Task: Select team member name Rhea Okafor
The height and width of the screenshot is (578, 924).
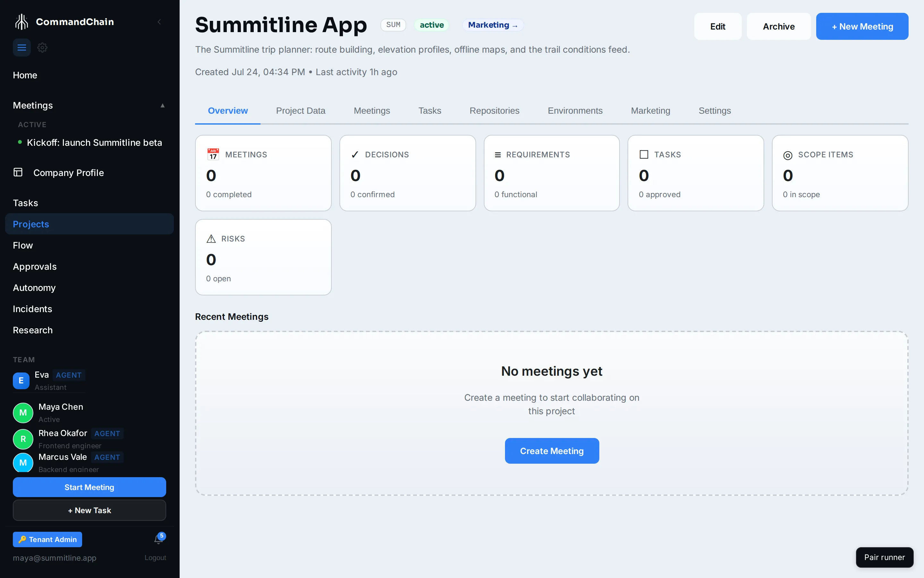Action: 63,433
